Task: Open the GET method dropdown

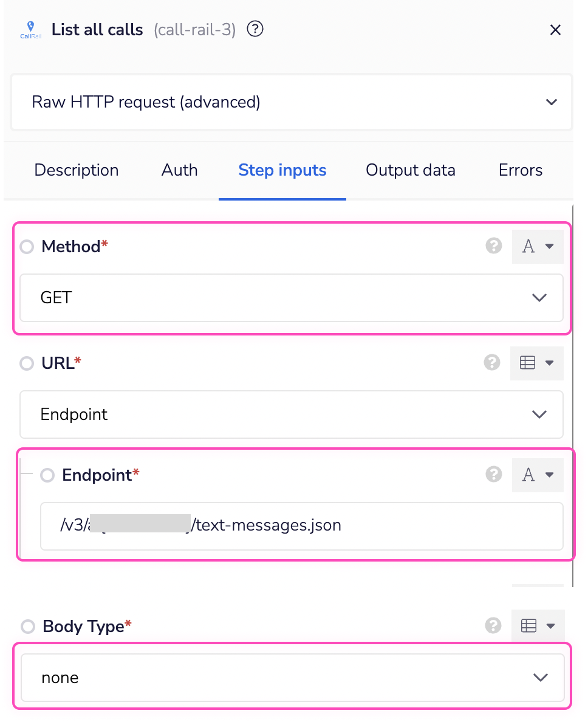Action: coord(538,298)
